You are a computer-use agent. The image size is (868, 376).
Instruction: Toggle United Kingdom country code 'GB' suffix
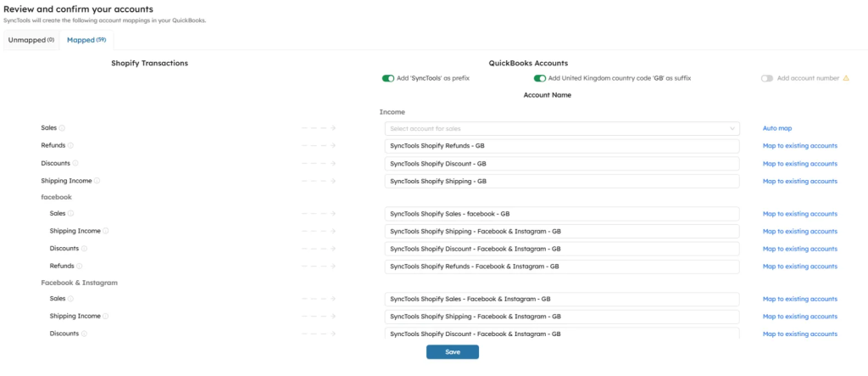[540, 78]
